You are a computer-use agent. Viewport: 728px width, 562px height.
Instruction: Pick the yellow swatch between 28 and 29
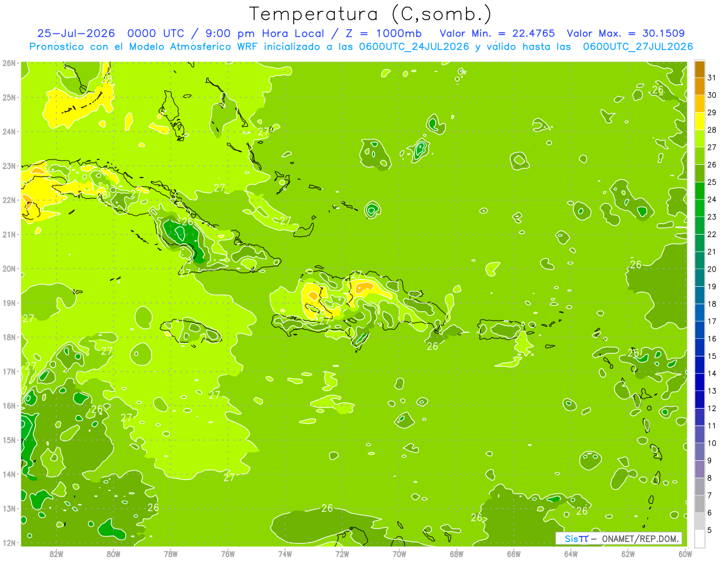(699, 121)
